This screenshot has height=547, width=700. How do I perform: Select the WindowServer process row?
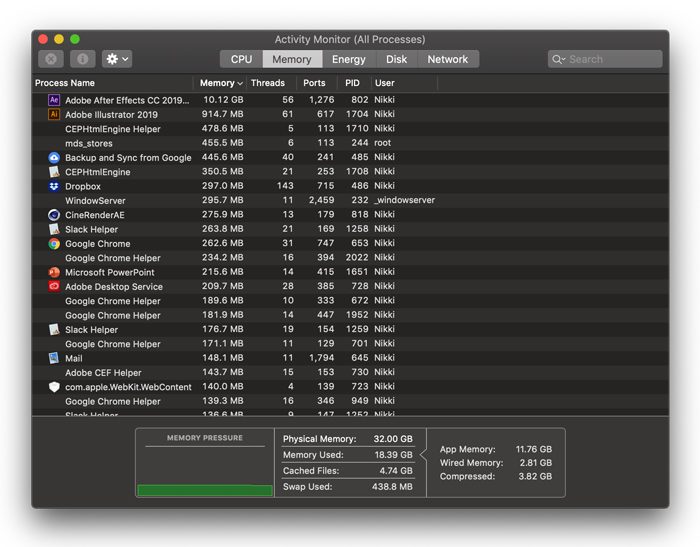point(350,200)
